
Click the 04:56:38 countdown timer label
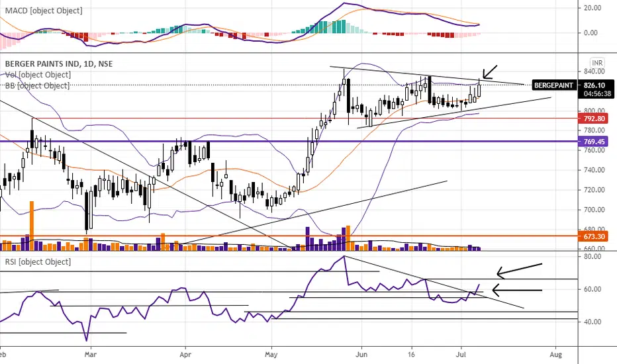pyautogui.click(x=597, y=94)
